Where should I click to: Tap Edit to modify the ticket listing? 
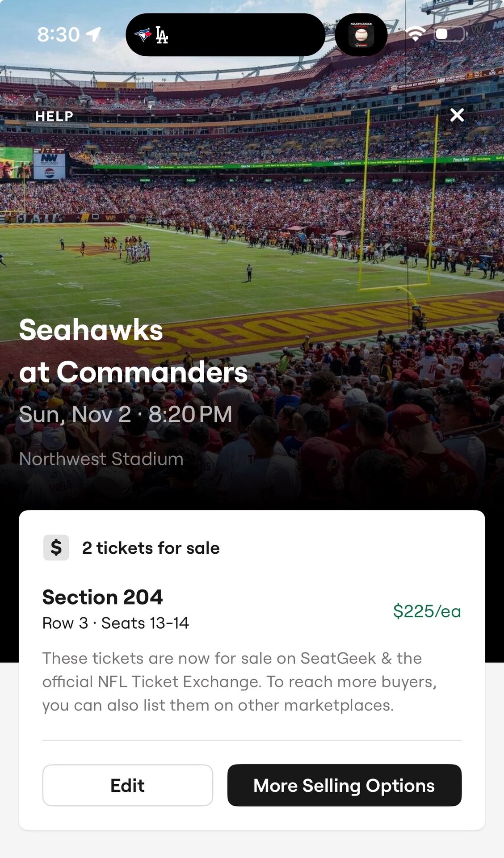tap(128, 785)
